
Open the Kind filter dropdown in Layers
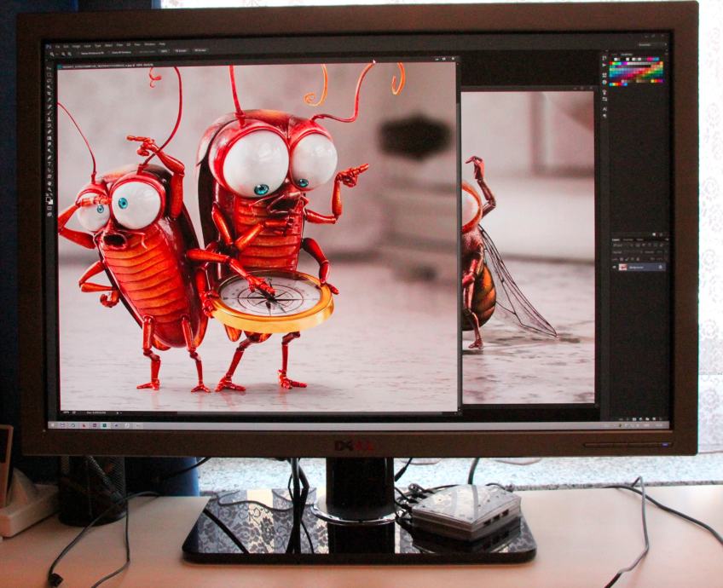[x=620, y=245]
